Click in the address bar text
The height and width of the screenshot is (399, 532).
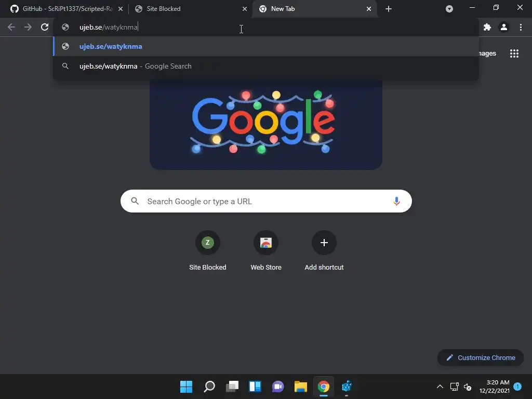[109, 27]
